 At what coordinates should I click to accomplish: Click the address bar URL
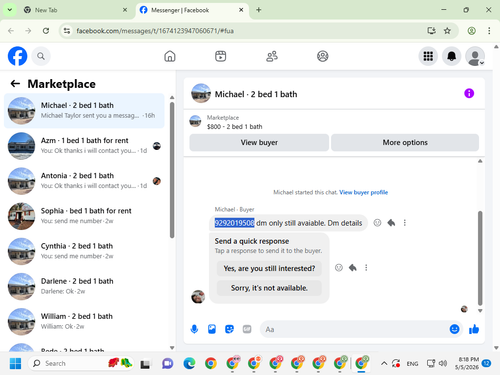point(155,31)
